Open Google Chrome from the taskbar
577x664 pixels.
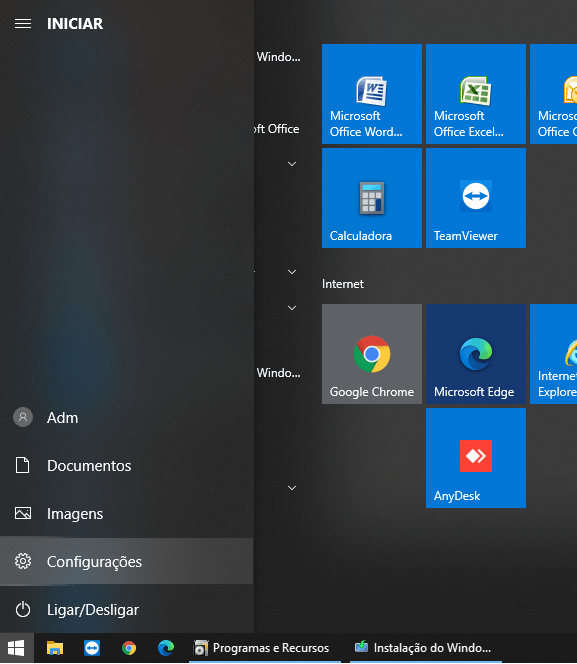(x=129, y=648)
